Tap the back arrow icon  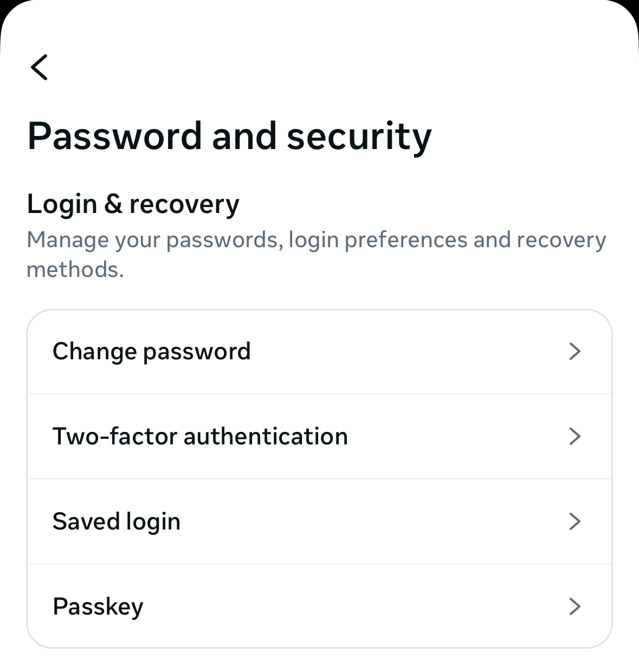(39, 67)
